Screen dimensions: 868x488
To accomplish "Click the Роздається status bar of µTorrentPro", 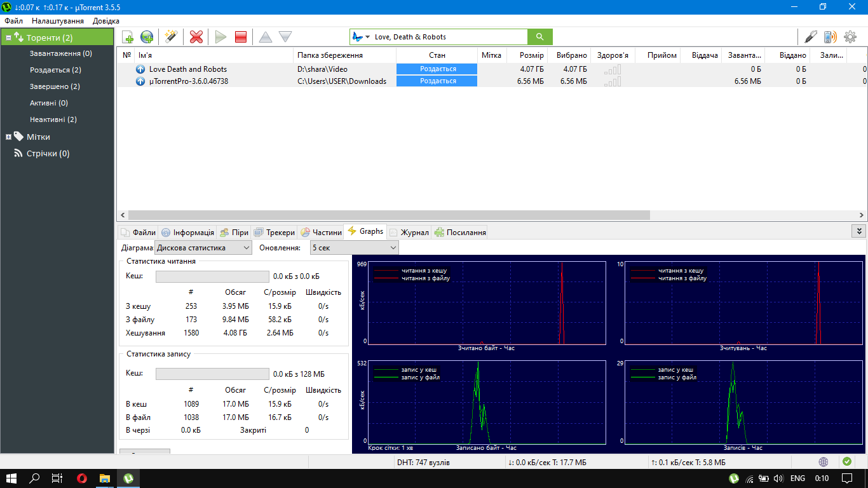I will (x=437, y=81).
